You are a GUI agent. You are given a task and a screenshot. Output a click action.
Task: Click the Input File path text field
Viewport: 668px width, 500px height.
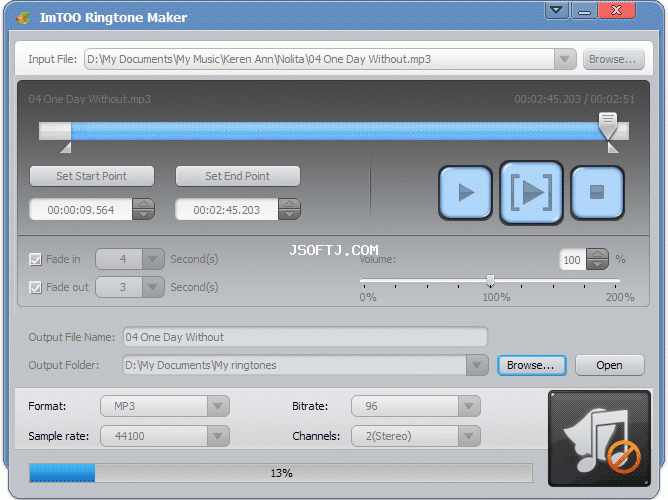point(320,59)
